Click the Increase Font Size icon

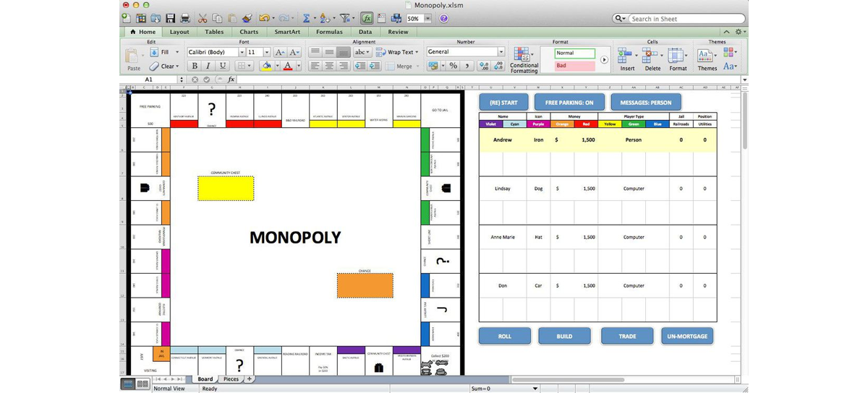[280, 52]
